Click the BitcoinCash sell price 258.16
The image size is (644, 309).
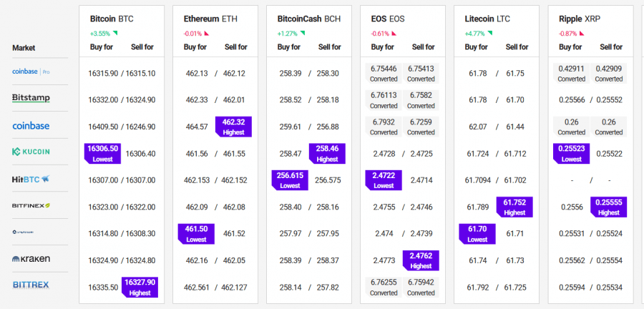328,207
